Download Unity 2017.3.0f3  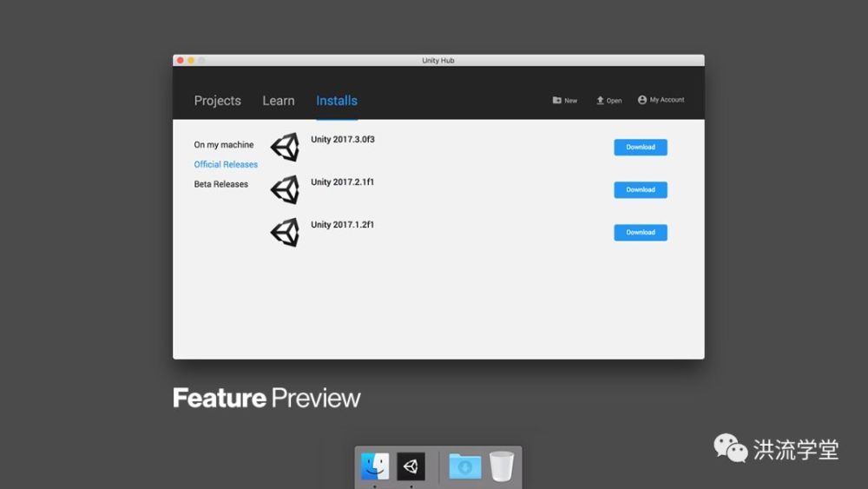click(641, 148)
